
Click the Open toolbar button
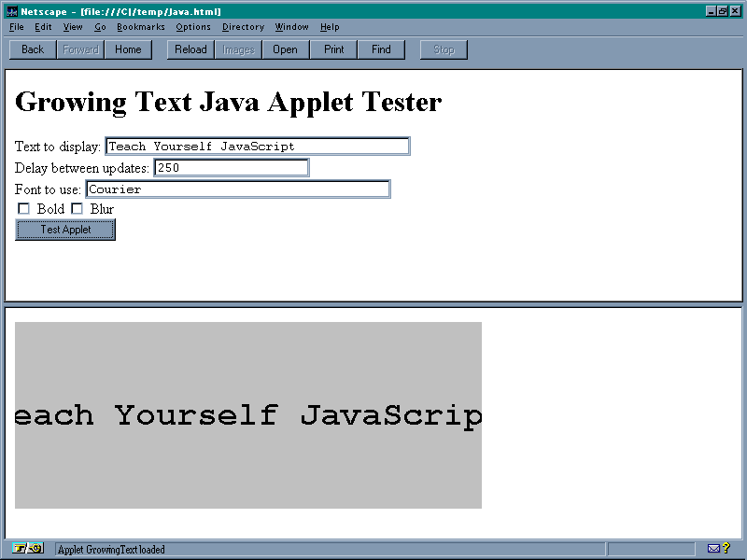[x=285, y=49]
